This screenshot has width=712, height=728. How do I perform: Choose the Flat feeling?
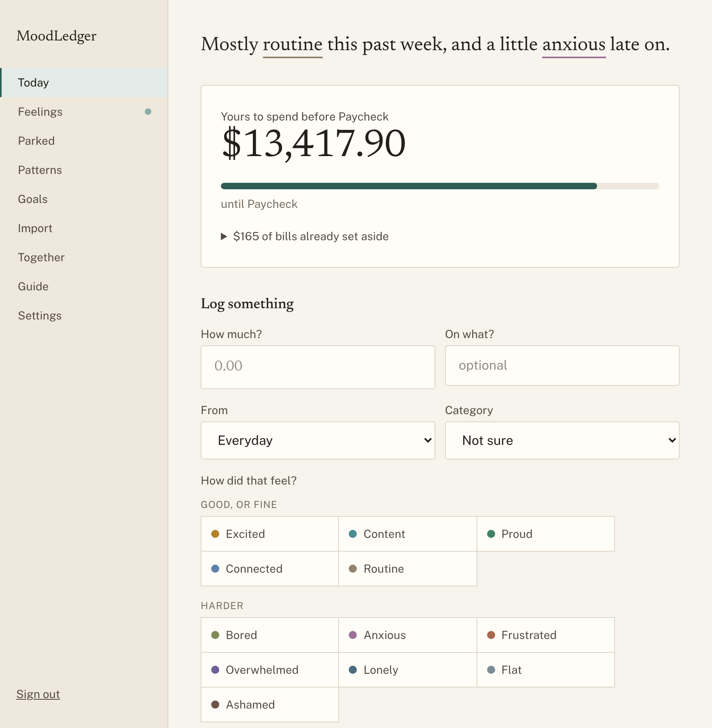[546, 670]
